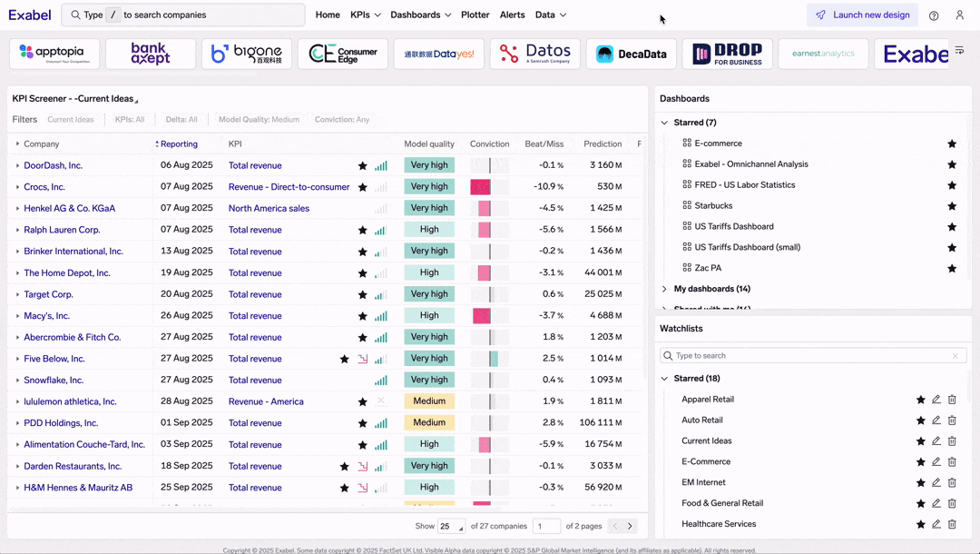The width and height of the screenshot is (980, 554).
Task: Toggle star on DoorDash Total revenue KPI
Action: (362, 165)
